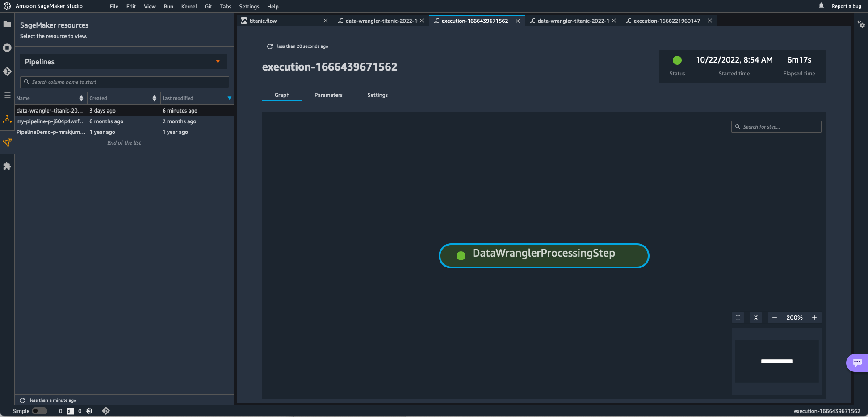Click the status bar execution-1666439671562 label
The width and height of the screenshot is (868, 417).
click(827, 411)
